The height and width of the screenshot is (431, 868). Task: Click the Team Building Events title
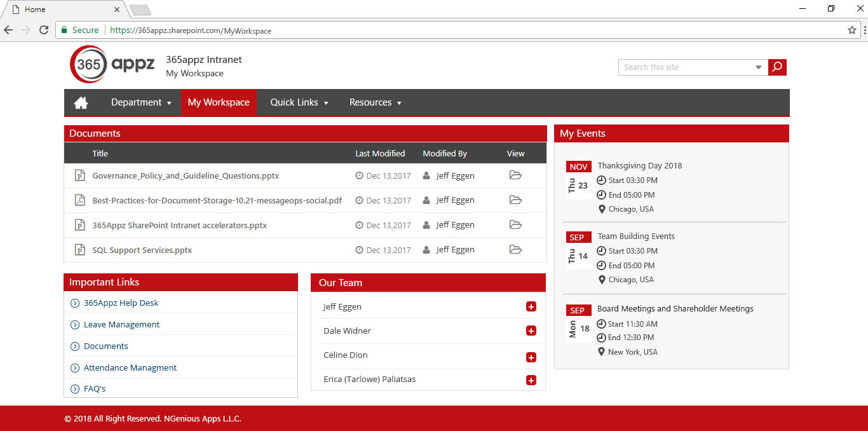tap(636, 236)
